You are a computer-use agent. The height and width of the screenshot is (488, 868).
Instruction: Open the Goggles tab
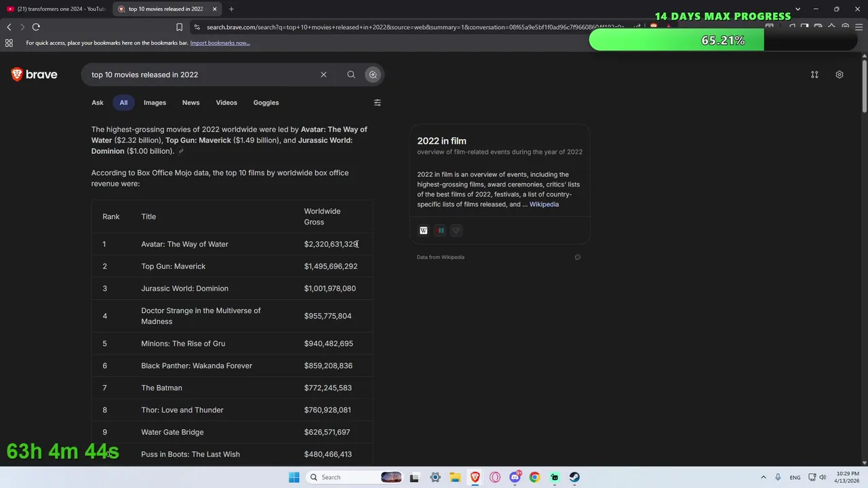click(266, 102)
